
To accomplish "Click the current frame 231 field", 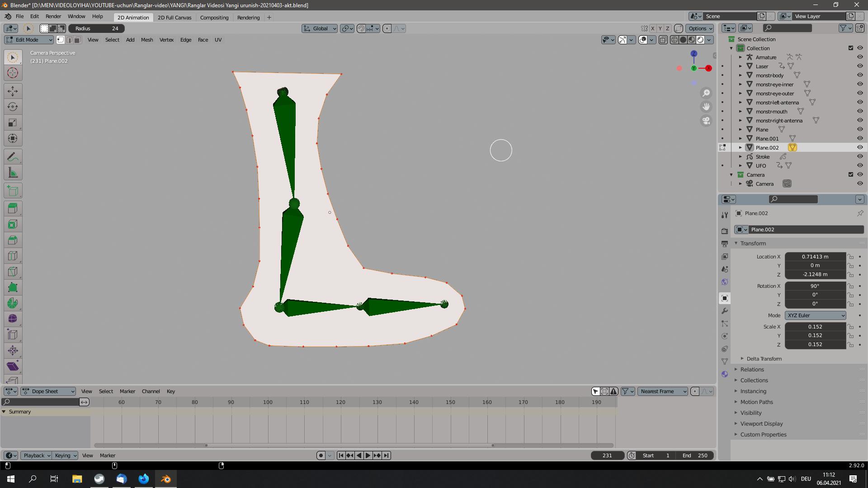I will (607, 455).
